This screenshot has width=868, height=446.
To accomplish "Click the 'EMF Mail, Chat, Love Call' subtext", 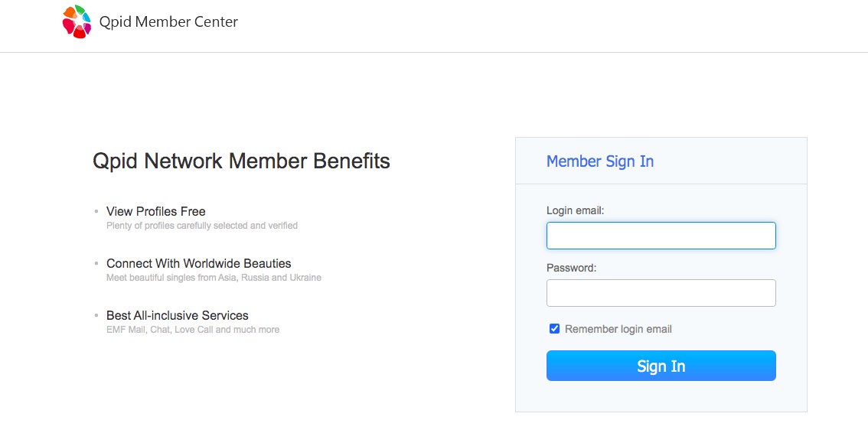I will tap(192, 330).
